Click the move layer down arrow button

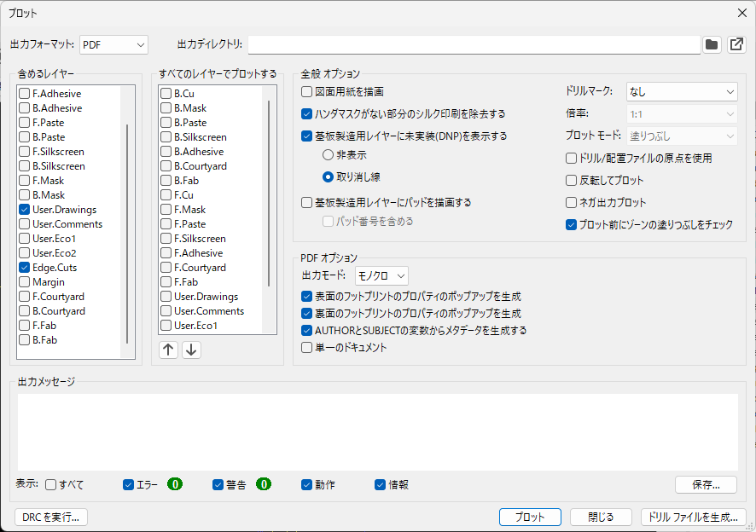click(x=191, y=350)
